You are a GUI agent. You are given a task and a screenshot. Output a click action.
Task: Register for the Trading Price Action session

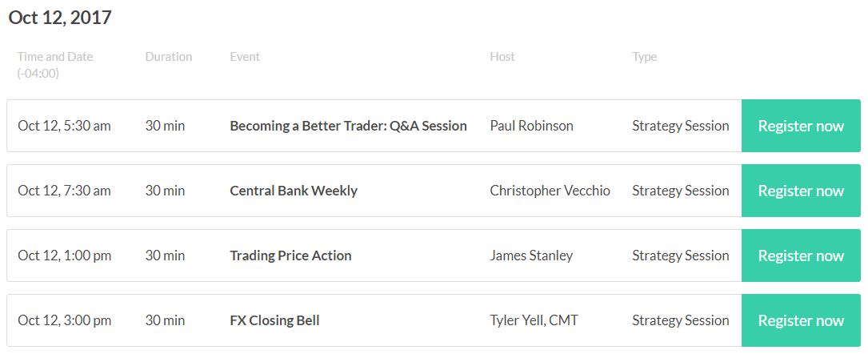tap(801, 255)
